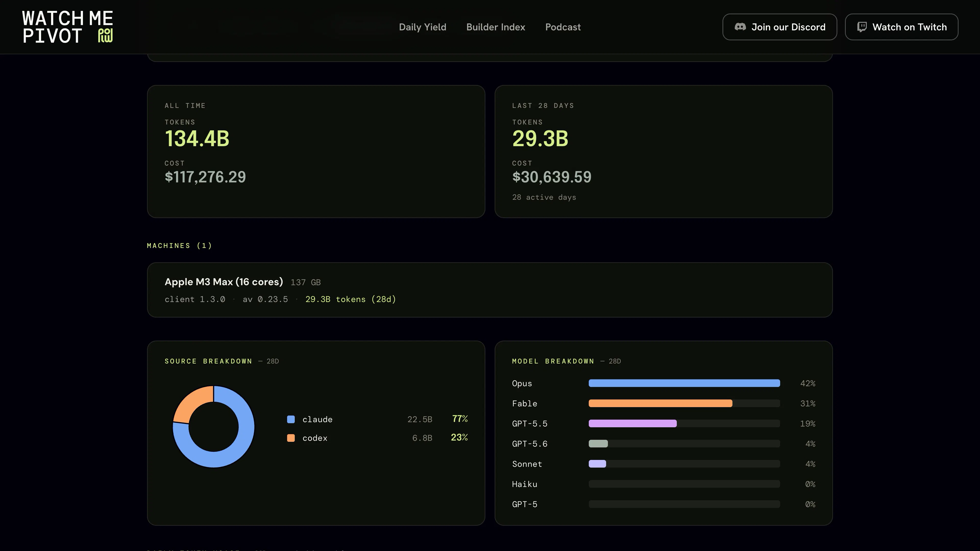
Task: Click the Sonnet usage bar
Action: pyautogui.click(x=684, y=464)
